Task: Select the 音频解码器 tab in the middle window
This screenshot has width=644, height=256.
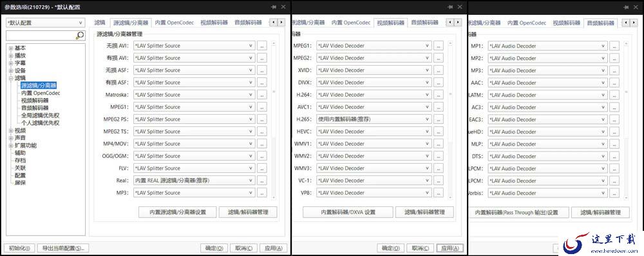Action: click(425, 23)
